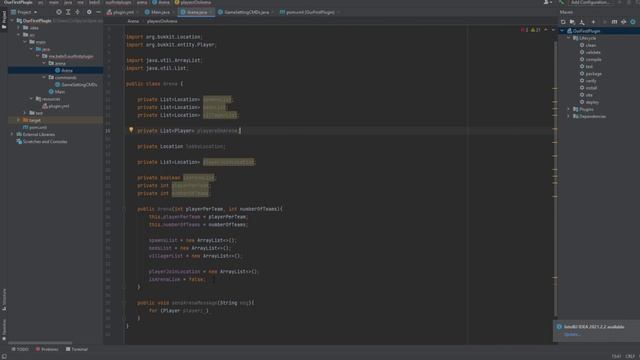This screenshot has width=640, height=360.
Task: Select the validate lifecycle goal
Action: click(x=590, y=52)
